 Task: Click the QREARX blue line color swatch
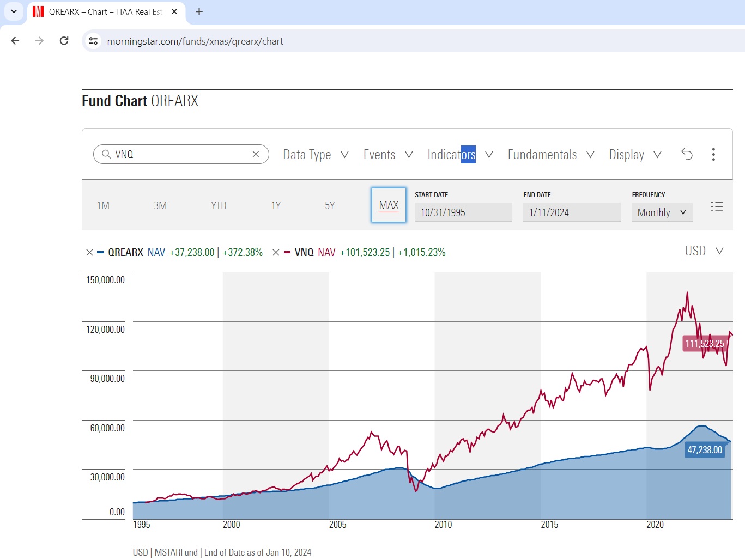pyautogui.click(x=100, y=252)
